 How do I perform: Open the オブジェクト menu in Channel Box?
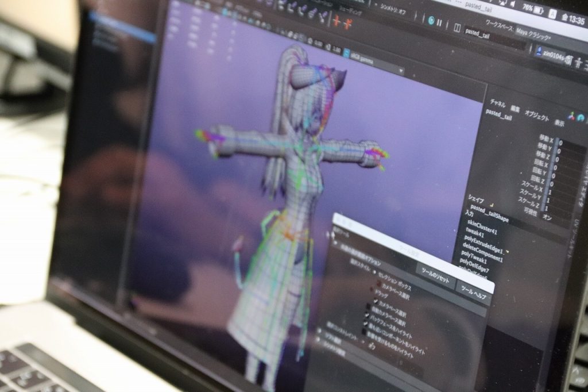pyautogui.click(x=537, y=116)
